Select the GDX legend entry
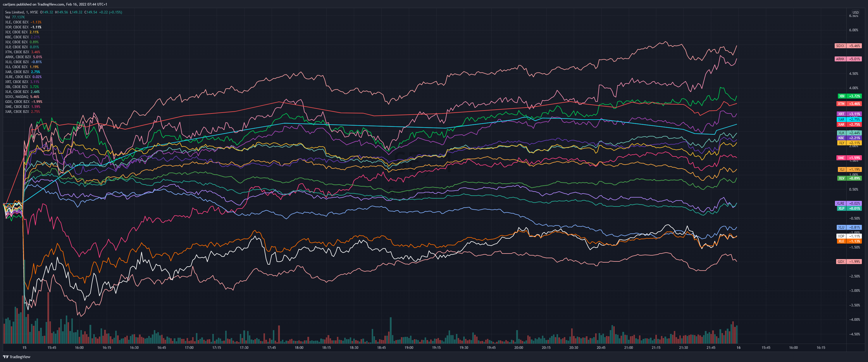Viewport: 868px width, 362px height. (x=24, y=102)
